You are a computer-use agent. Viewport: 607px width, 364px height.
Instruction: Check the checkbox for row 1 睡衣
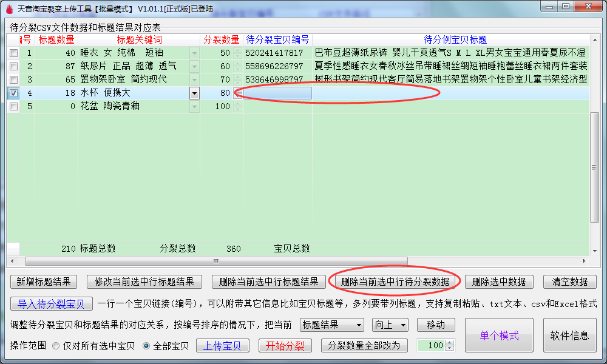pyautogui.click(x=13, y=53)
